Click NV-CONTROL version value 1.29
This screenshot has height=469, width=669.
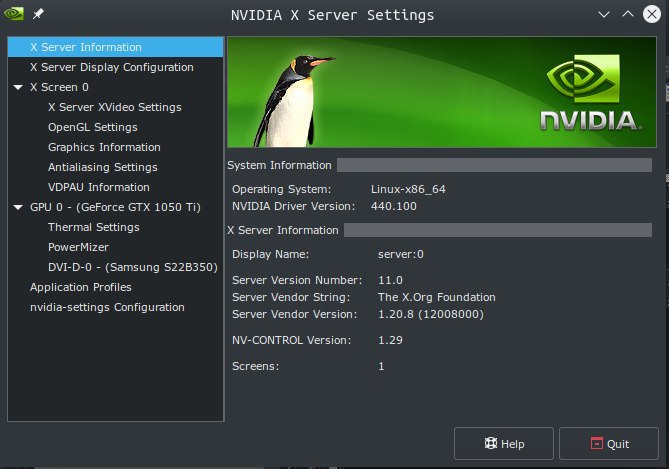390,341
